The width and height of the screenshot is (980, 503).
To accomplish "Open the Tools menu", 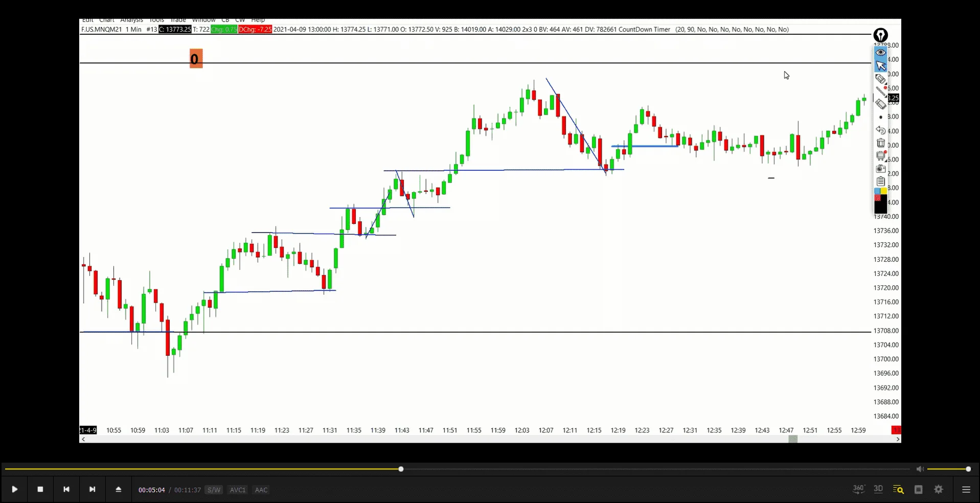I will click(x=156, y=20).
